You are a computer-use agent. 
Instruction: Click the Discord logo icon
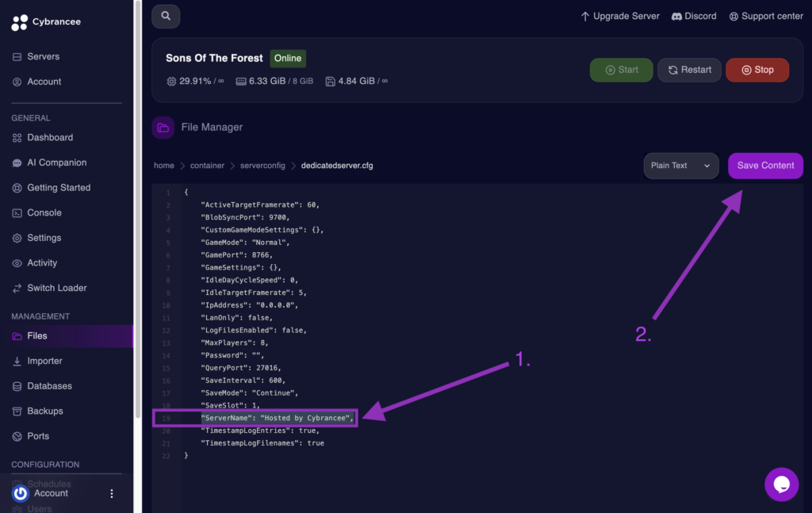tap(676, 17)
